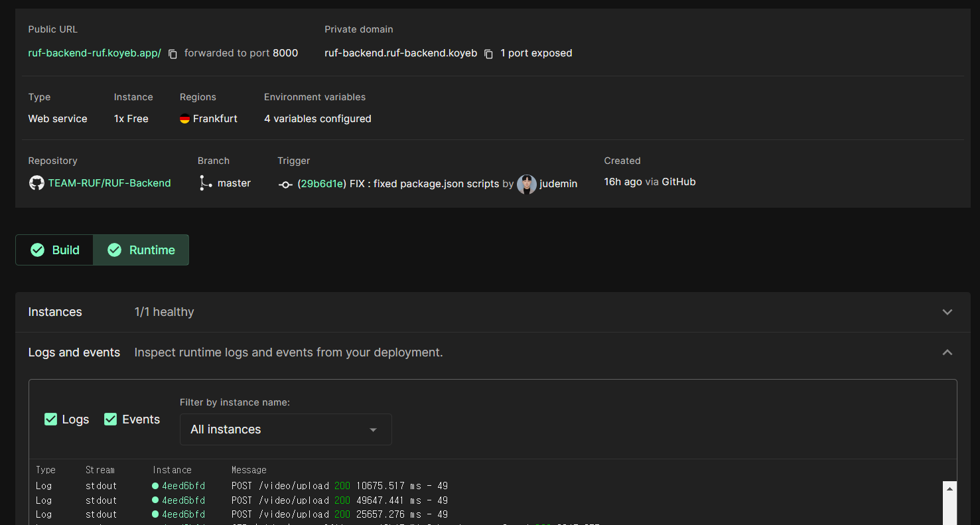Click the judemin author name

tap(558, 184)
